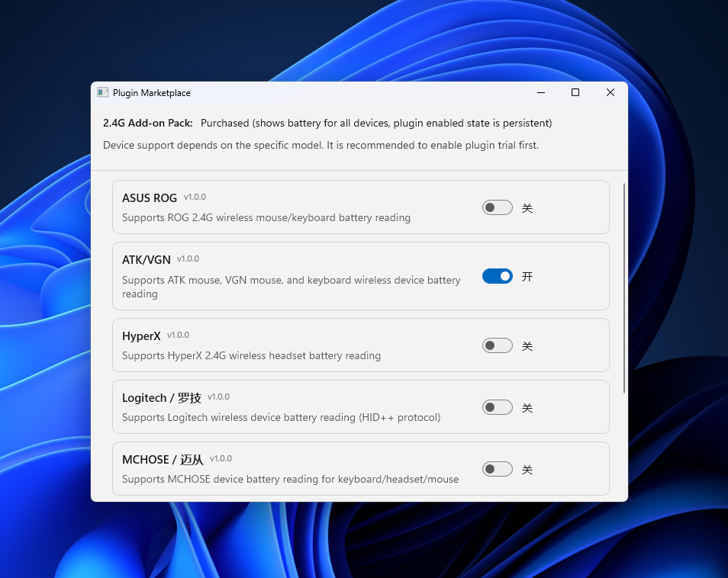The image size is (728, 578).
Task: Minimize the Plugin Marketplace window
Action: click(x=541, y=92)
